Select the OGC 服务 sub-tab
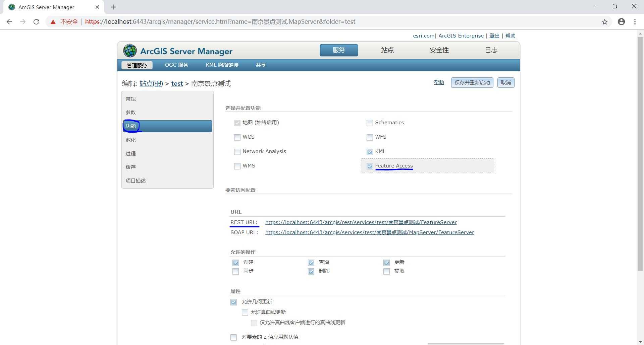 coord(176,65)
